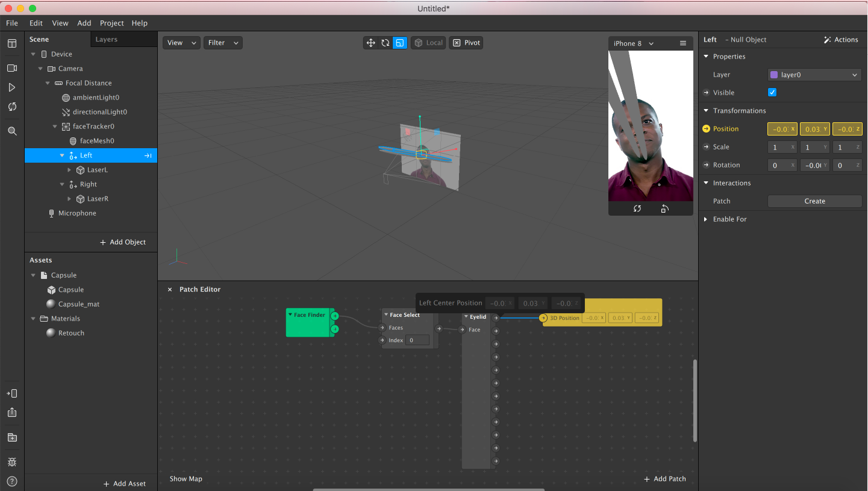Open the Project menu
The height and width of the screenshot is (491, 868).
coord(112,23)
